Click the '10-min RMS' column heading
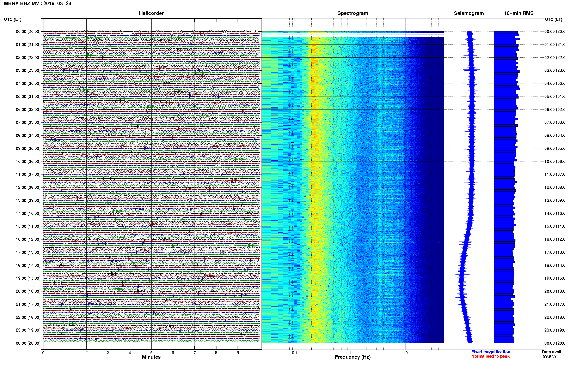The height and width of the screenshot is (368, 588). tap(519, 13)
